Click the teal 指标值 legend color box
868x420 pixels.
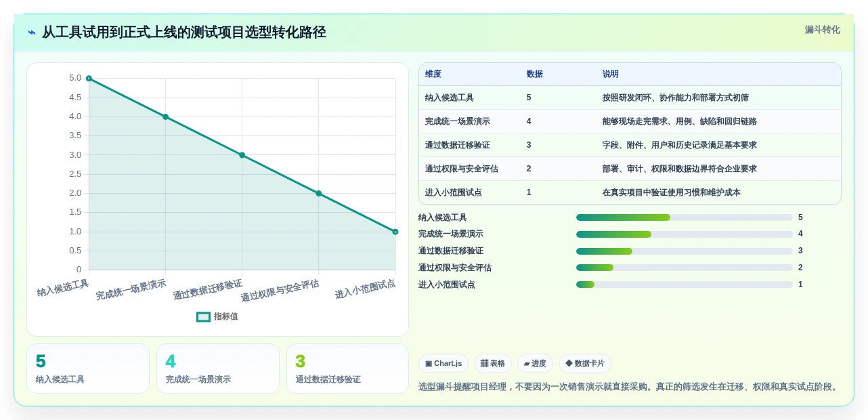click(x=203, y=316)
